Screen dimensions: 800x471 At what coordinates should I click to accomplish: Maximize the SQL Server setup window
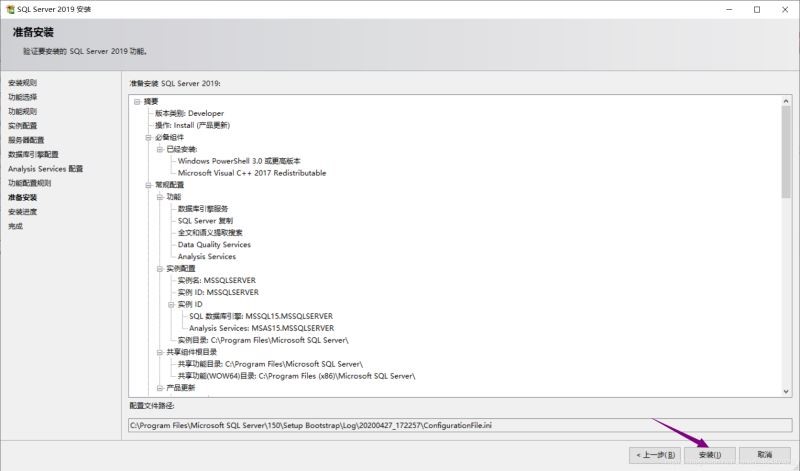(x=756, y=9)
